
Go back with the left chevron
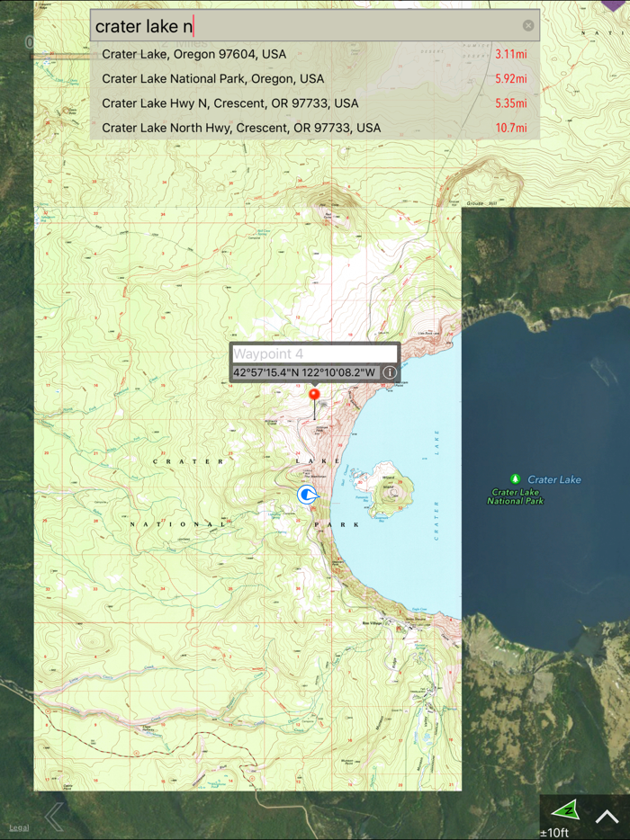[54, 817]
